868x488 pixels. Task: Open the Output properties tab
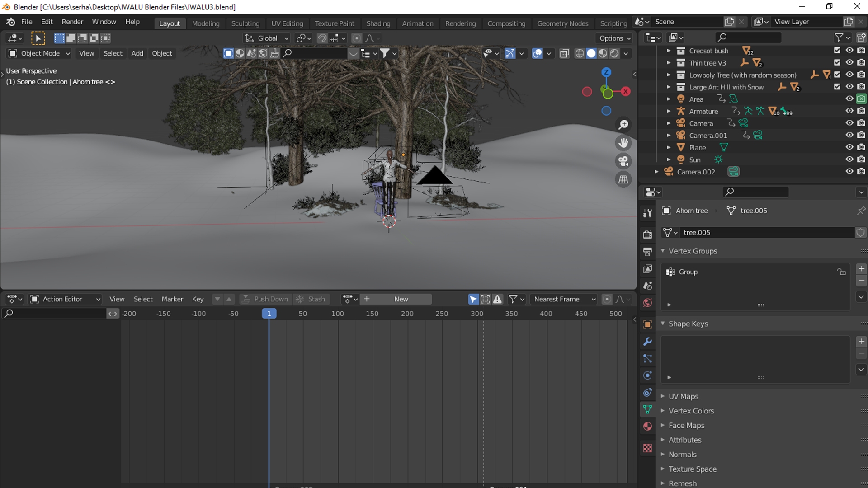pos(647,251)
